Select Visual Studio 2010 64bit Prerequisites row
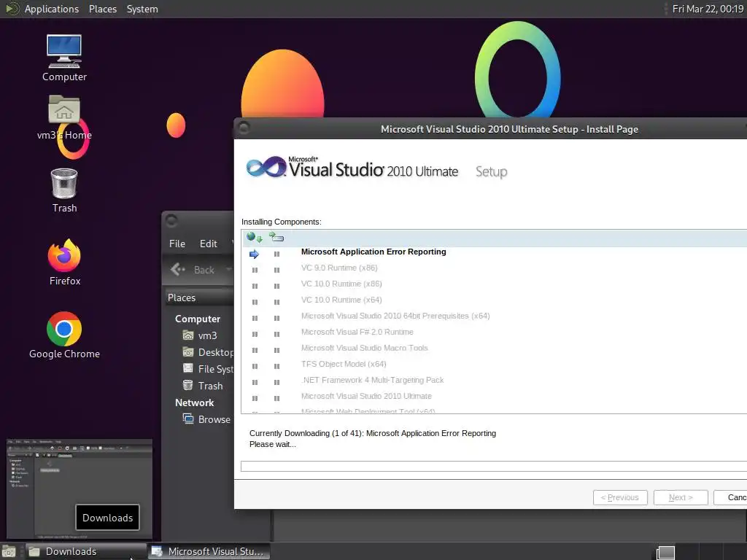Image resolution: width=747 pixels, height=560 pixels. tap(494, 316)
